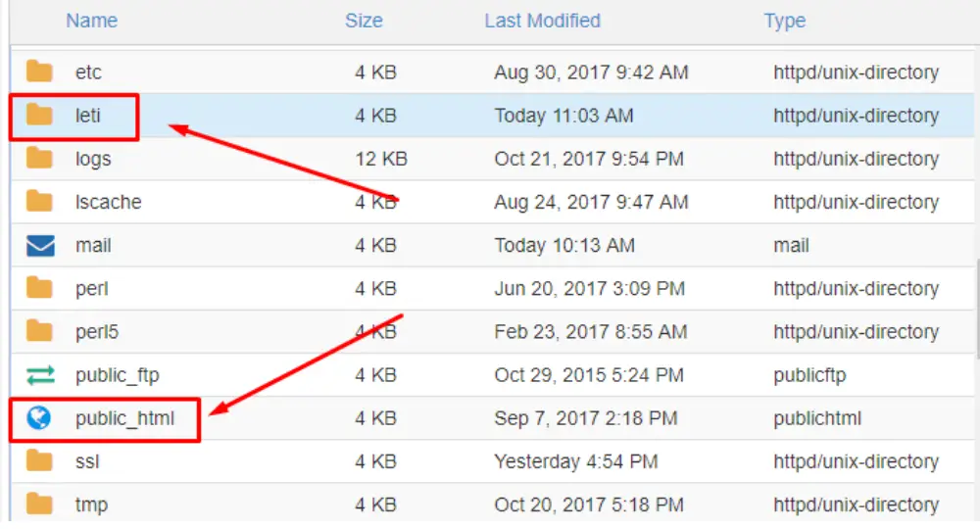
Task: Click the tmp folder icon
Action: 39,504
